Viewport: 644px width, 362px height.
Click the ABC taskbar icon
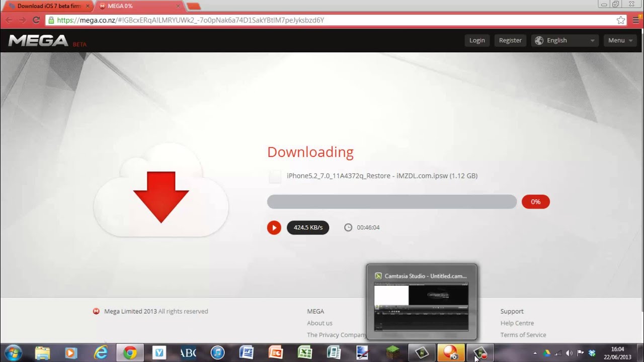188,353
